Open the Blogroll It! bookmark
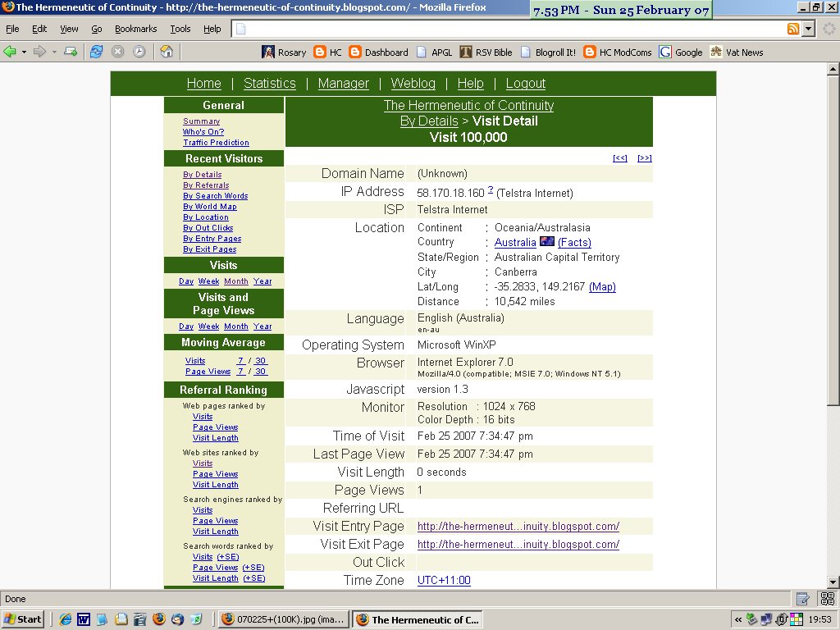Image resolution: width=840 pixels, height=630 pixels. coord(548,52)
